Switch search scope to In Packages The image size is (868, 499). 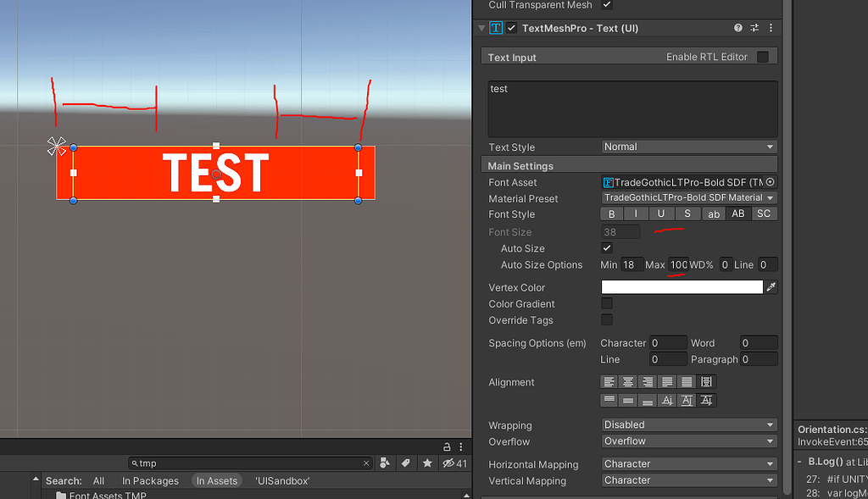pos(150,480)
